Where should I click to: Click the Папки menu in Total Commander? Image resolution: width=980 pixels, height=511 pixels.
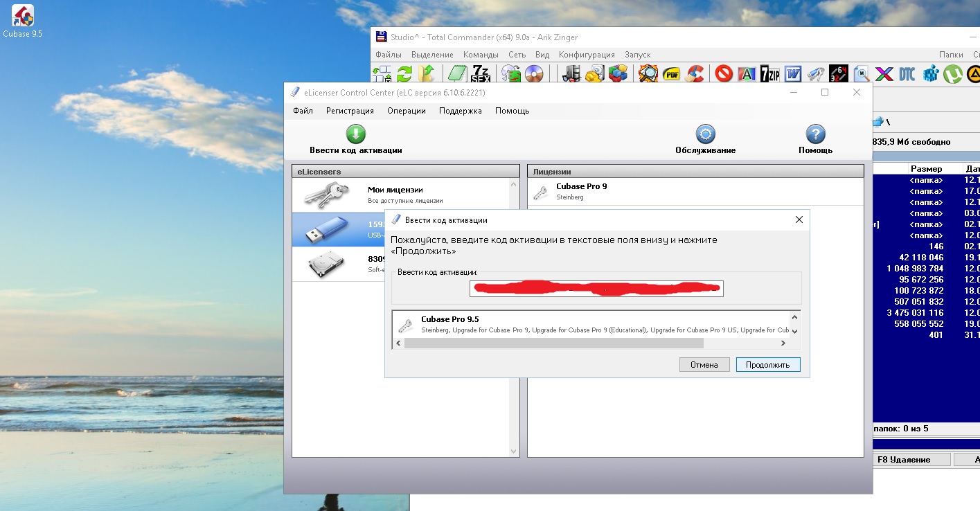coord(951,55)
